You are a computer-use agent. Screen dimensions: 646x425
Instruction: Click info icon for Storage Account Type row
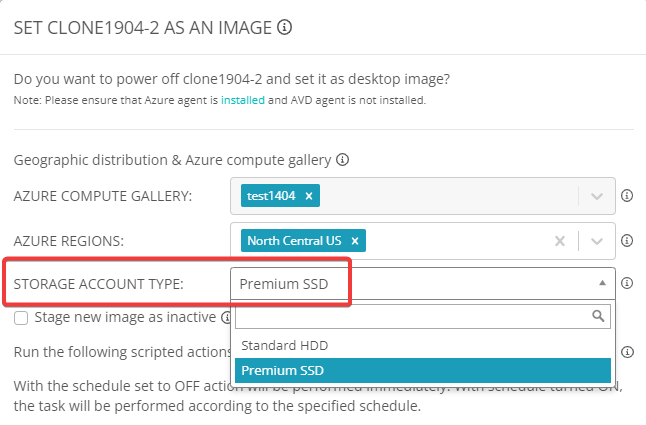coord(627,283)
